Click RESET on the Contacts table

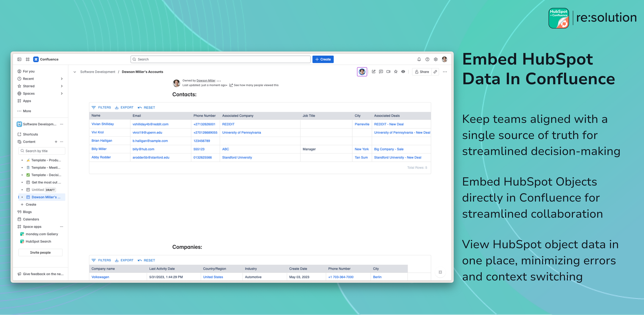point(146,107)
